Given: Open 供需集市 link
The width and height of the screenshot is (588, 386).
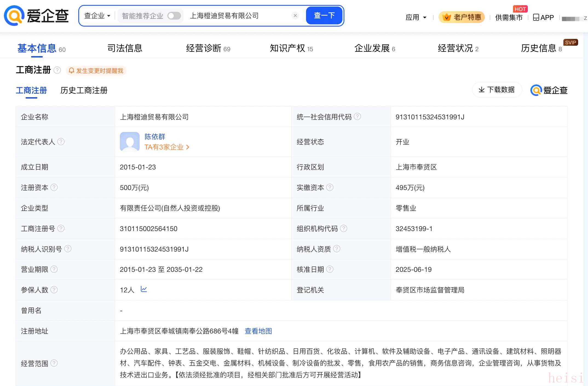Looking at the screenshot, I should click(x=509, y=18).
